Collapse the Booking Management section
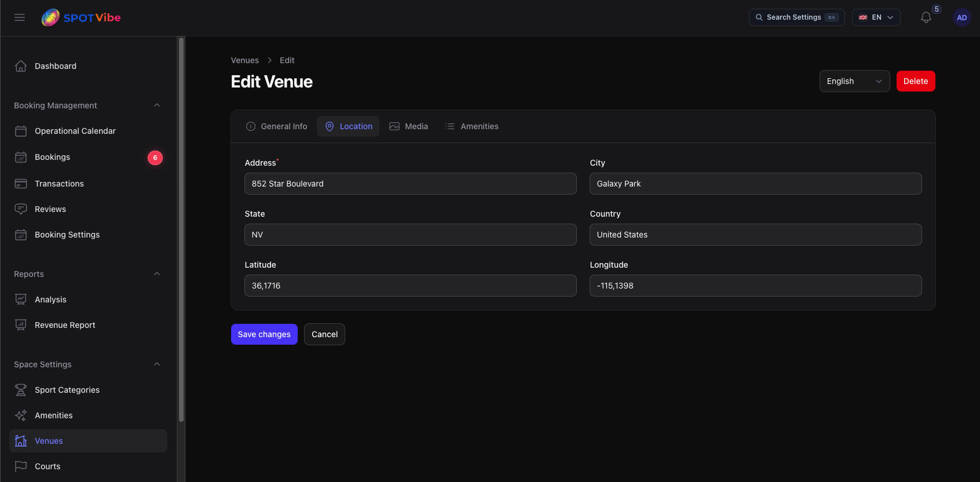The height and width of the screenshot is (482, 980). [157, 105]
